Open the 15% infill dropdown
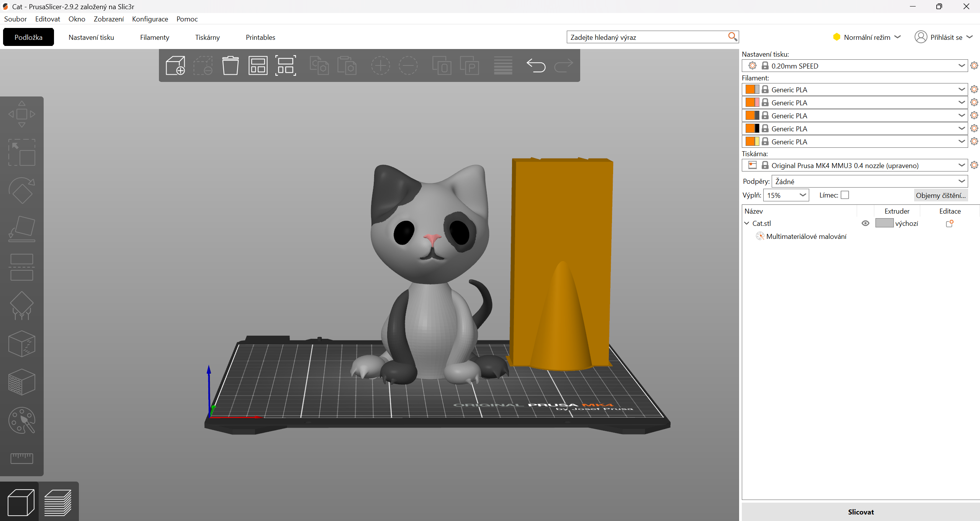The image size is (980, 521). tap(786, 195)
